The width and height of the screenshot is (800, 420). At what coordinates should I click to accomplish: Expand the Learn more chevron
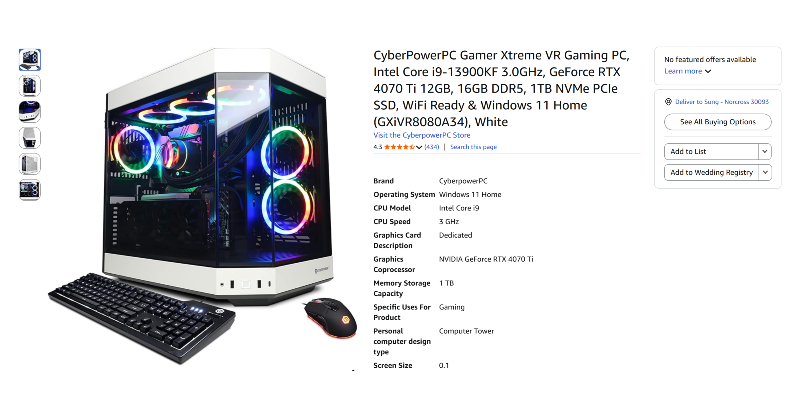(x=708, y=71)
